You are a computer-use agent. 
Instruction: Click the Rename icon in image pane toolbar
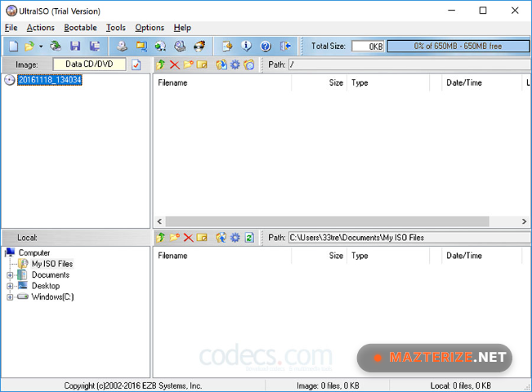point(202,65)
